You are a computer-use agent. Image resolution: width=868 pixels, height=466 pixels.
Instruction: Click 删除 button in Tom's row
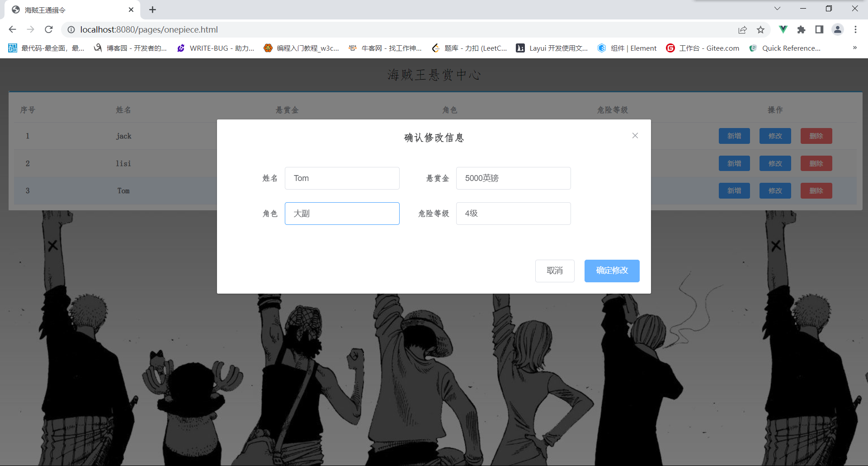pos(816,191)
